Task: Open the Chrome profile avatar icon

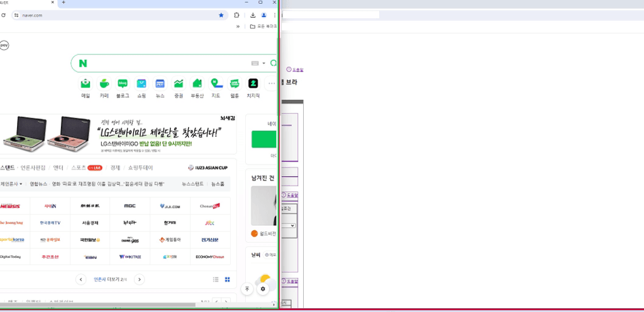Action: tap(264, 15)
